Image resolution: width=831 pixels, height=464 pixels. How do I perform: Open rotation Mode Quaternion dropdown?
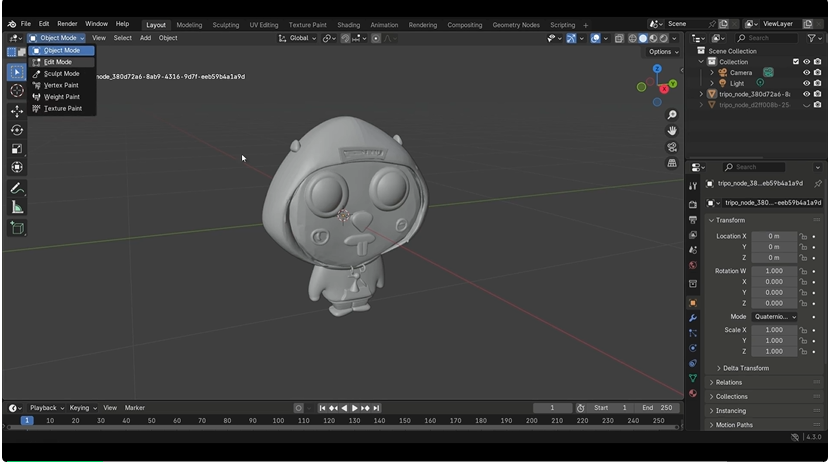point(775,317)
